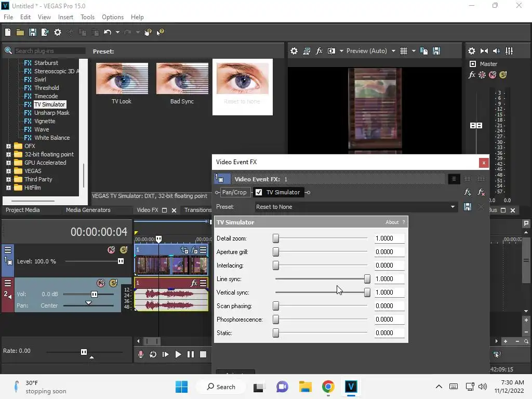This screenshot has height=399, width=532.
Task: Open video output FX in preview toolbar
Action: [319, 51]
